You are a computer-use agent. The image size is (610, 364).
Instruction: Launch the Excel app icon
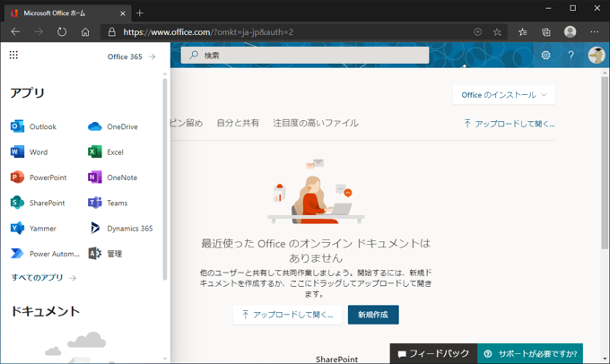pyautogui.click(x=94, y=152)
